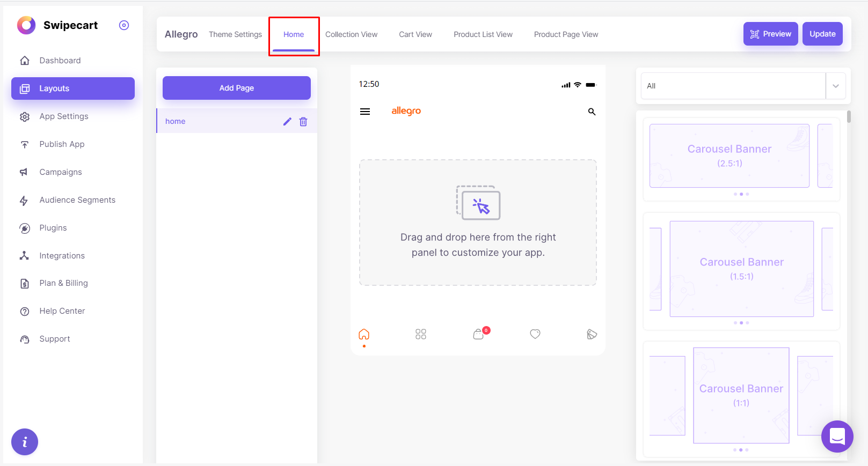Click the search icon in phone preview

pyautogui.click(x=592, y=112)
